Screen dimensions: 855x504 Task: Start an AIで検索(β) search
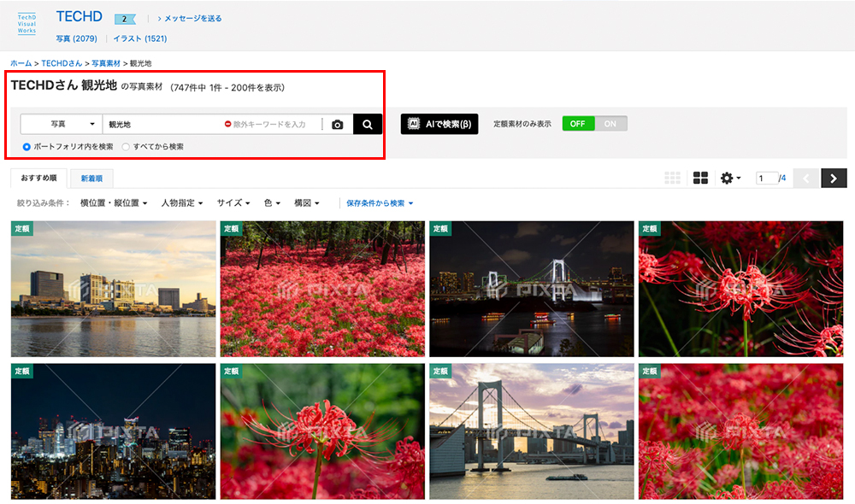tap(439, 123)
